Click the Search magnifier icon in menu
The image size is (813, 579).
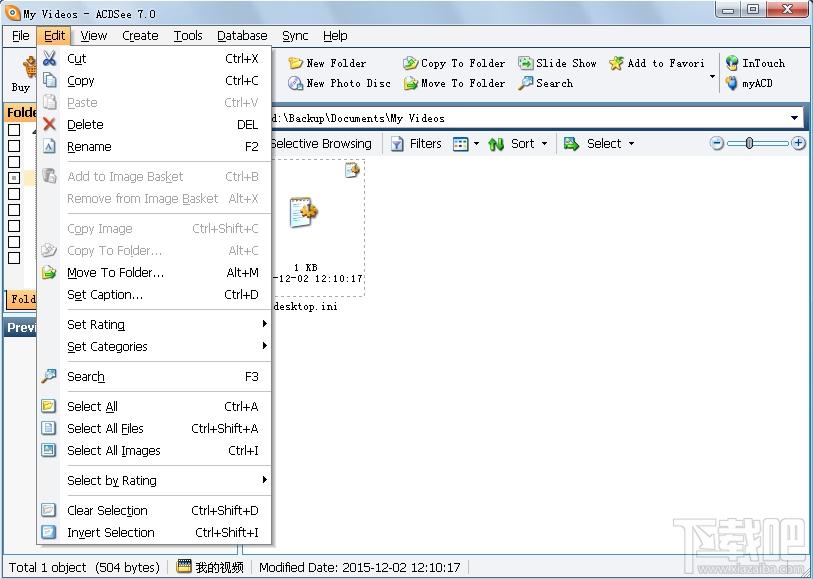click(x=49, y=376)
